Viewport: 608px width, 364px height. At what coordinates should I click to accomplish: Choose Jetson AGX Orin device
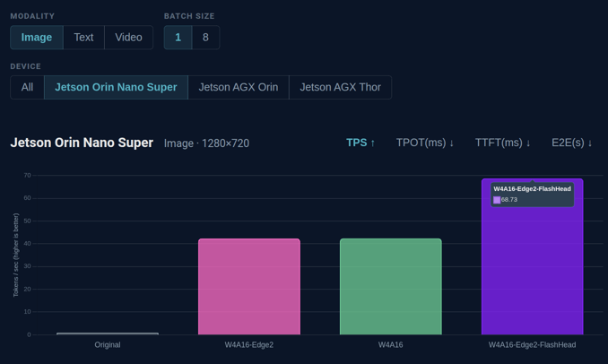(238, 88)
